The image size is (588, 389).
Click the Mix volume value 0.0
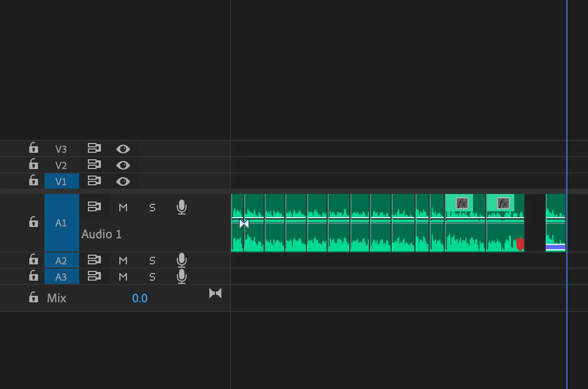pos(139,298)
